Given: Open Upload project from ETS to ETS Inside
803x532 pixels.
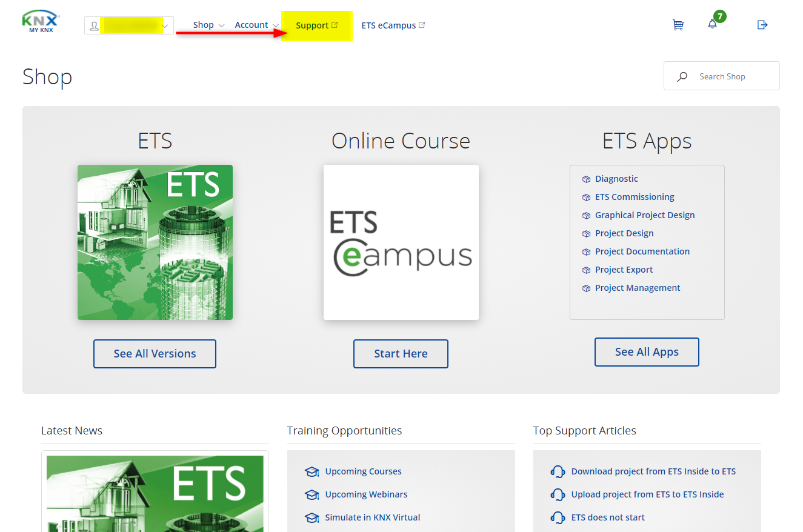Looking at the screenshot, I should coord(647,494).
